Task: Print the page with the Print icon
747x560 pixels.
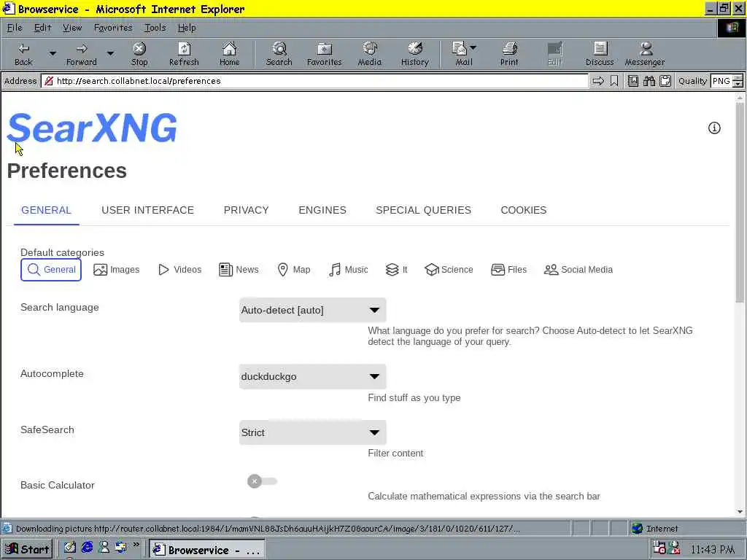Action: click(x=509, y=54)
